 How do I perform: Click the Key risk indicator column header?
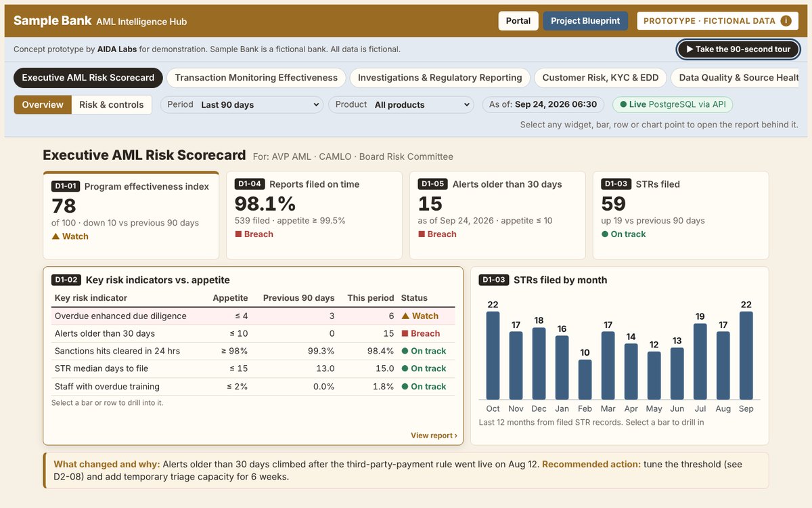click(x=91, y=298)
